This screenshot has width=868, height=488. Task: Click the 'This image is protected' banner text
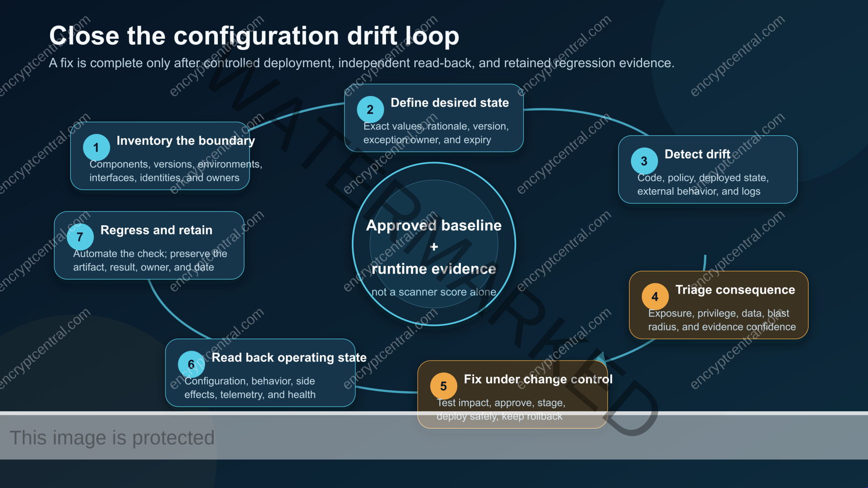[x=112, y=438]
